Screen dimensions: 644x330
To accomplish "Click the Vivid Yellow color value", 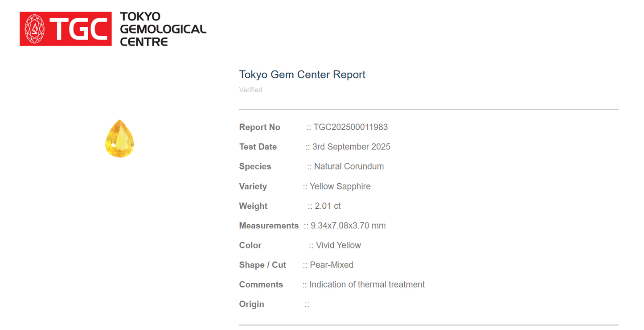I will pyautogui.click(x=338, y=245).
